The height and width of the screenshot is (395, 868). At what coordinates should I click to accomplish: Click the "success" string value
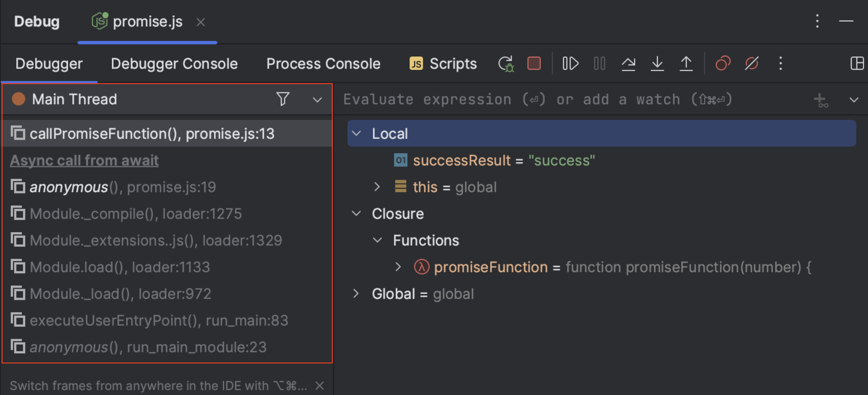point(561,161)
